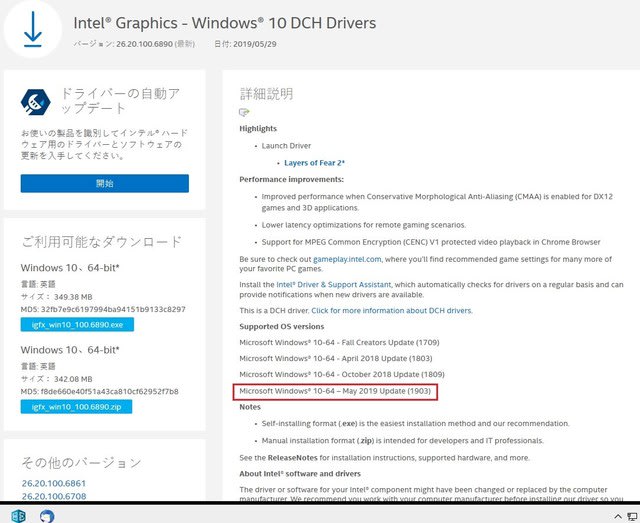This screenshot has height=523, width=640.
Task: Click the 詳細説明 heading
Action: (x=266, y=93)
